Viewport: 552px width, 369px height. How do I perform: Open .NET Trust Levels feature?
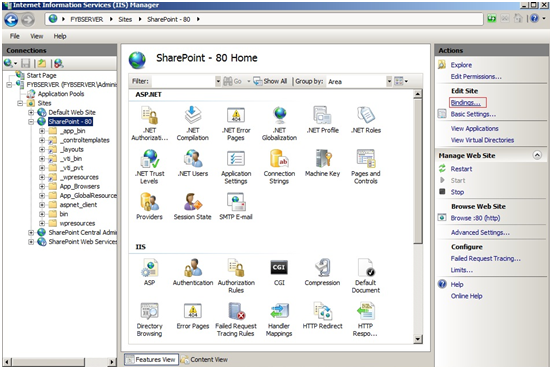click(150, 167)
